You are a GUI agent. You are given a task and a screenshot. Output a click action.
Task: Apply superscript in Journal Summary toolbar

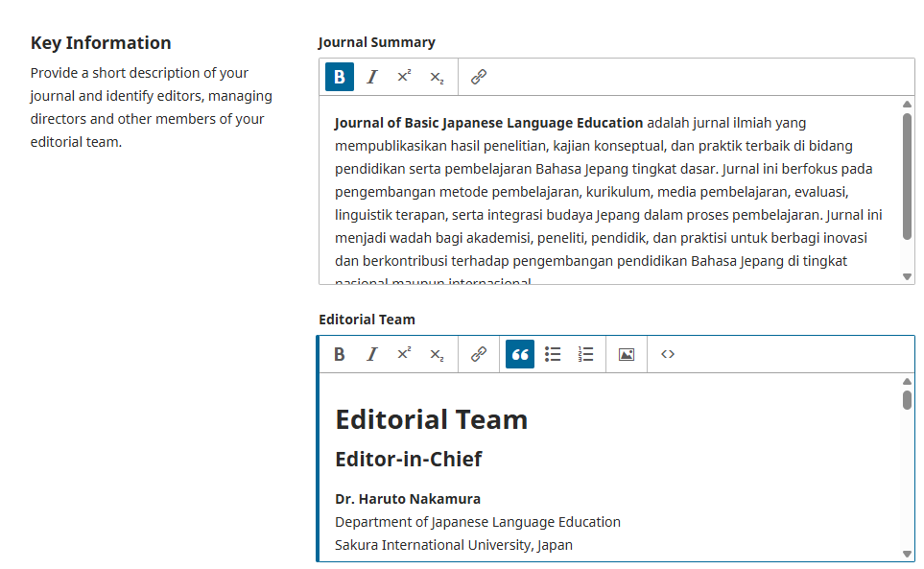click(404, 77)
